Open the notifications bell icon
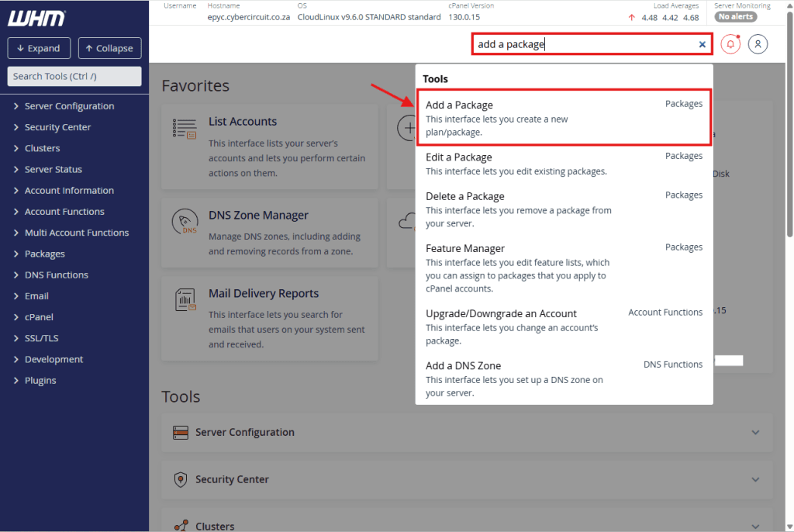 pos(730,44)
